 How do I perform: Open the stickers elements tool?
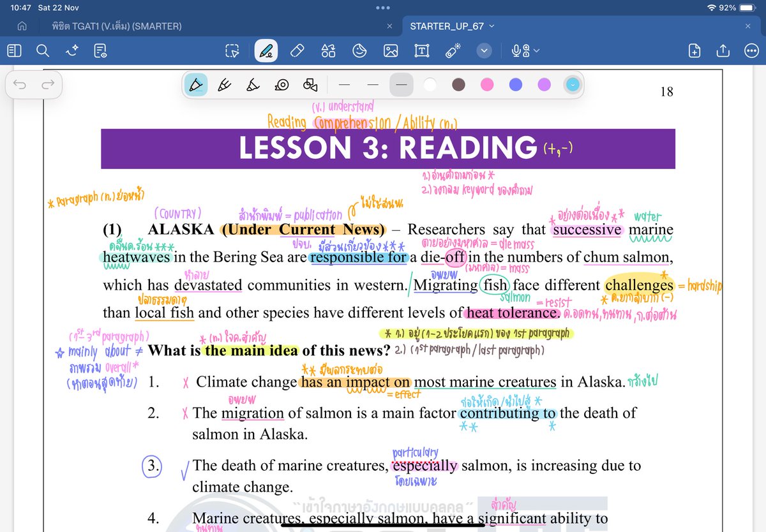[x=360, y=50]
